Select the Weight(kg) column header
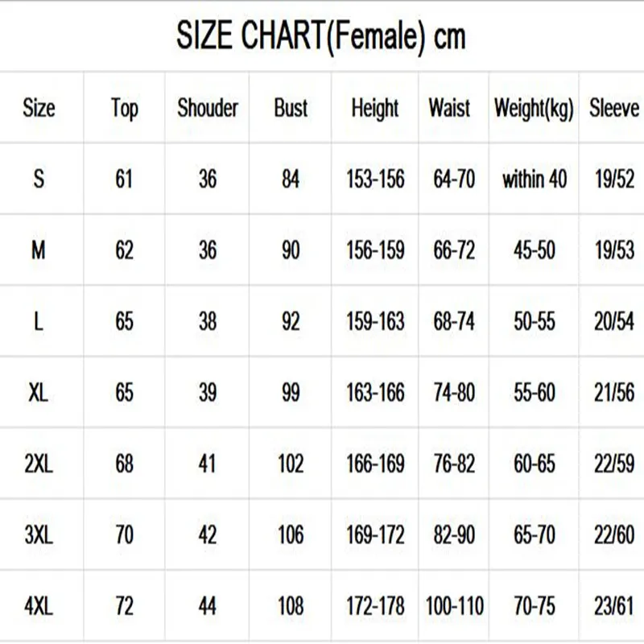The image size is (644, 644). pos(534,108)
